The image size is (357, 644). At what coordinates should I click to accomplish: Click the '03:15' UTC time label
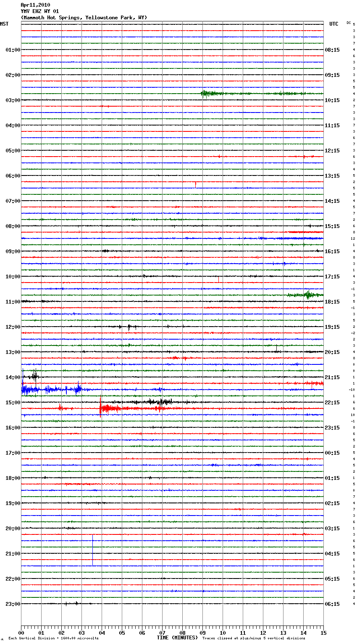point(332,529)
